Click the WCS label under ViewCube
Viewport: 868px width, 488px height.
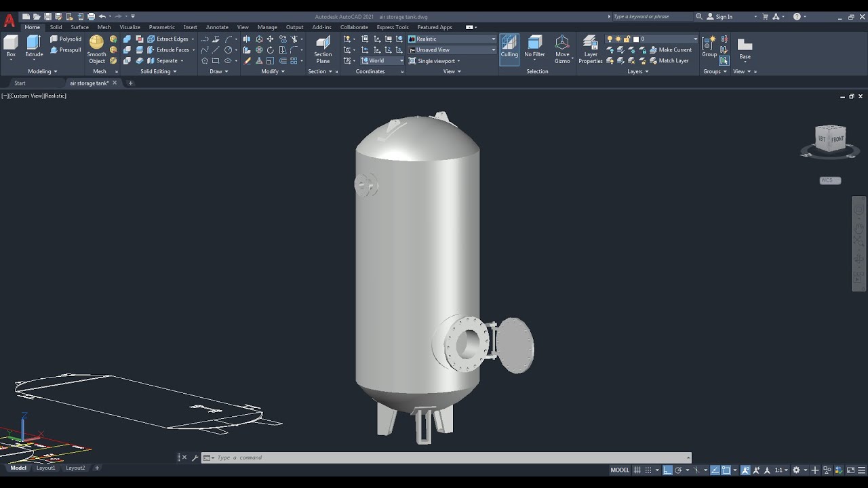(x=830, y=180)
